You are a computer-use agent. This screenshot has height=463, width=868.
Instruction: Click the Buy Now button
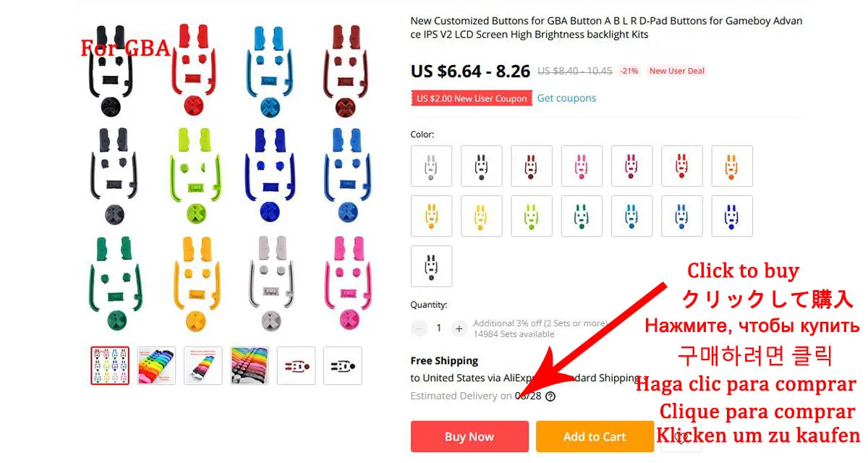(469, 436)
